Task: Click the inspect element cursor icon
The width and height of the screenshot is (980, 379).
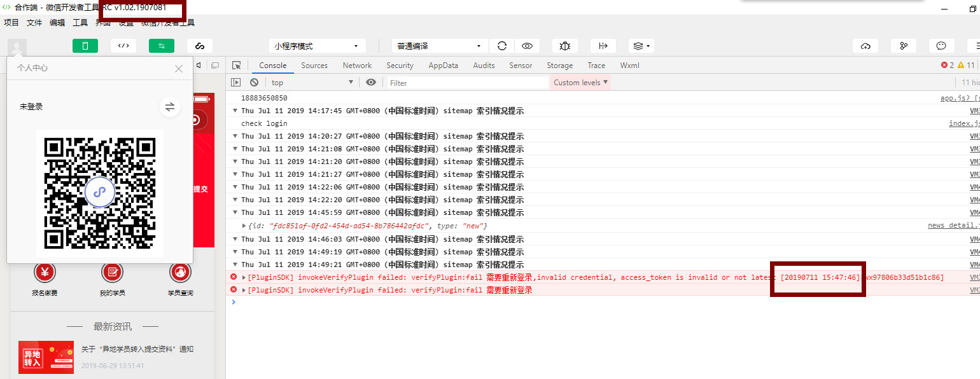Action: click(x=237, y=65)
